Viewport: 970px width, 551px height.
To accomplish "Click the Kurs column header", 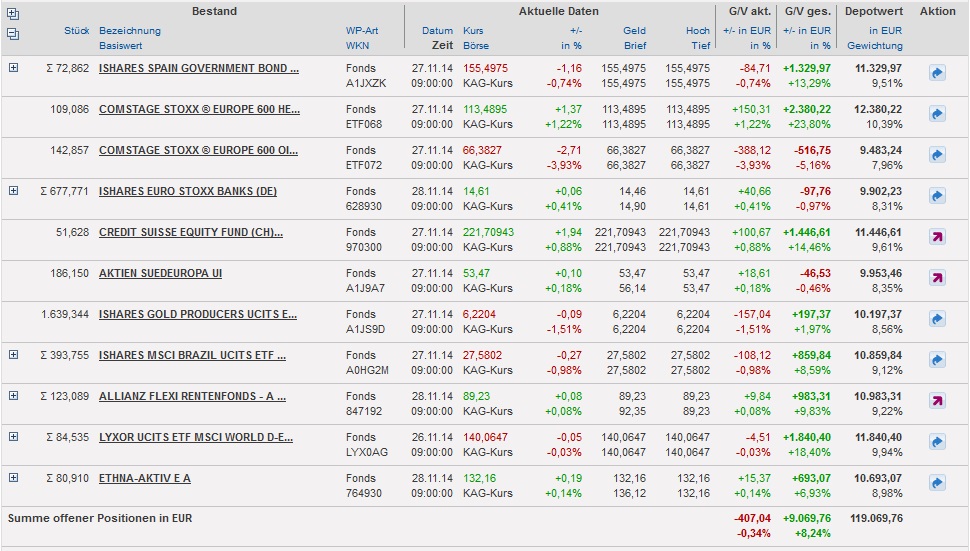I will pos(474,31).
